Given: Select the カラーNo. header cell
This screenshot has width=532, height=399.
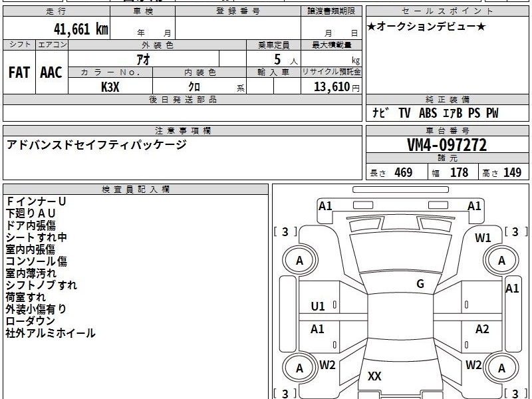Looking at the screenshot, I should coord(110,72).
